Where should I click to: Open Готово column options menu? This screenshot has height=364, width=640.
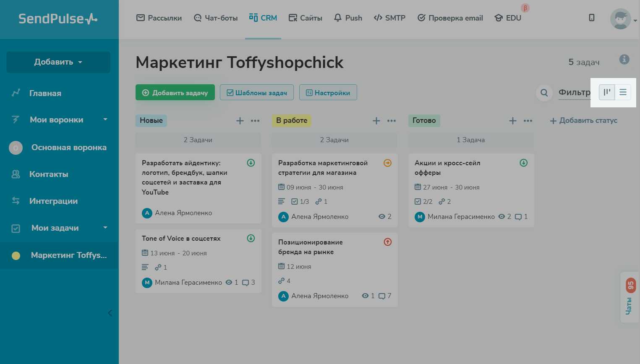[528, 121]
